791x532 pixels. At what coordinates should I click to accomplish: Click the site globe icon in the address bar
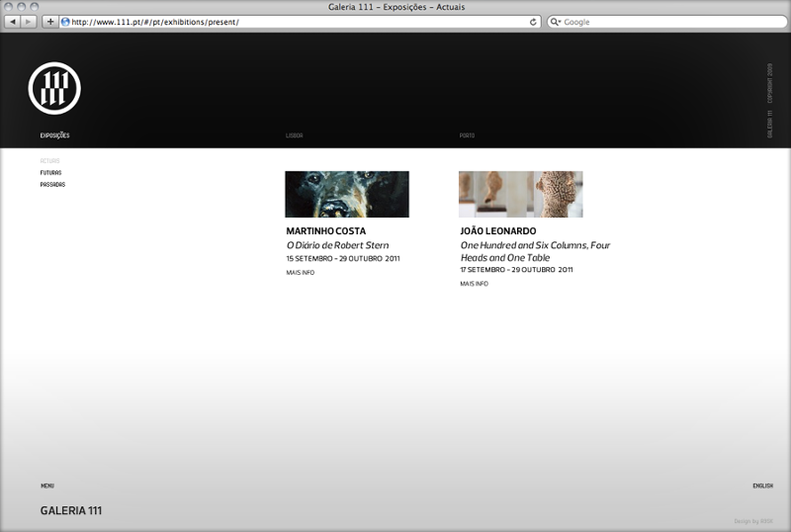pos(66,22)
